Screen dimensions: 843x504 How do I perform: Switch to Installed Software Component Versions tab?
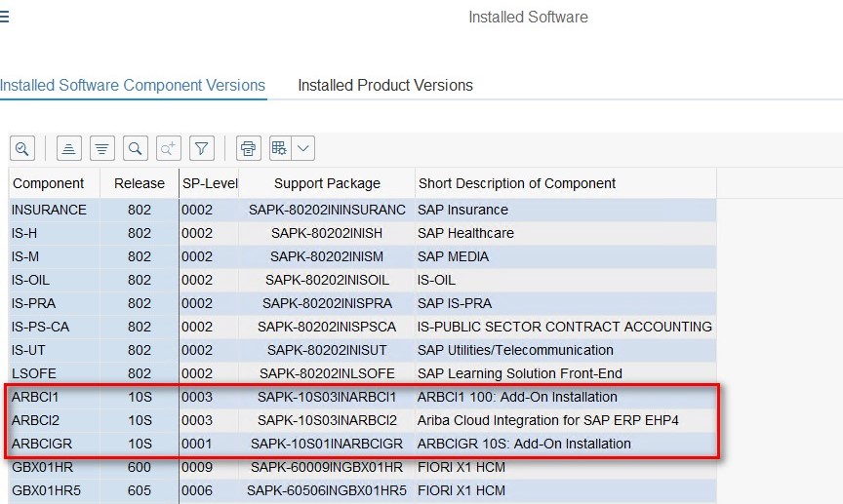[133, 86]
